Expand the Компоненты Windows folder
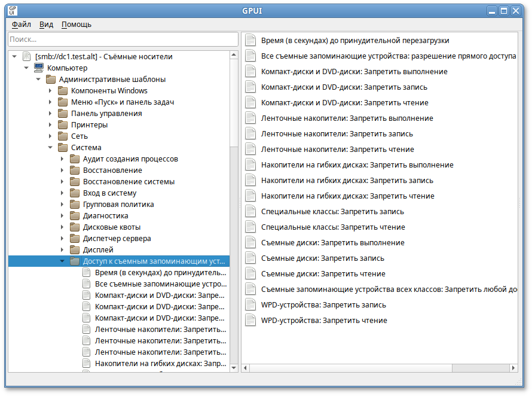Screen dimensions: 532x396 [x=50, y=91]
